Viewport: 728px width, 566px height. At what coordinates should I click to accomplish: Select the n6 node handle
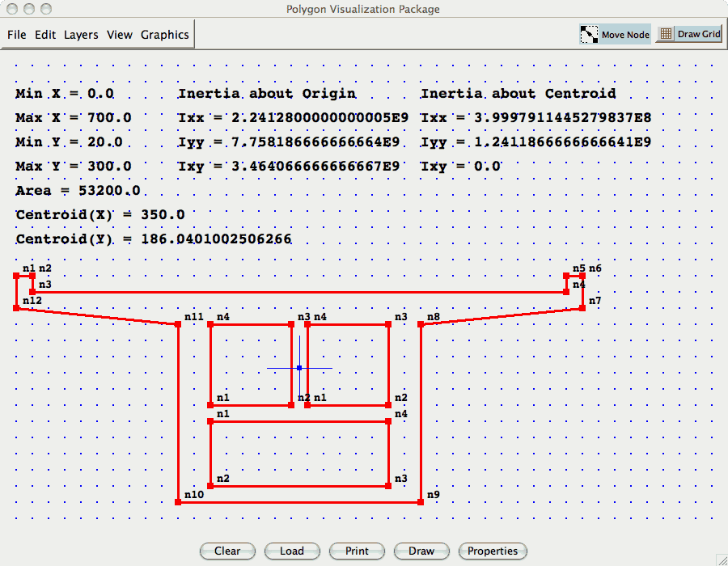click(582, 276)
